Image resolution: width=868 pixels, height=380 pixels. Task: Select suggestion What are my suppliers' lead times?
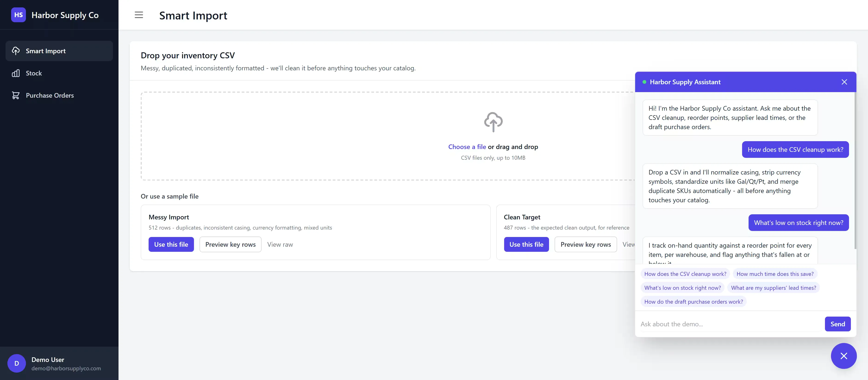tap(773, 288)
